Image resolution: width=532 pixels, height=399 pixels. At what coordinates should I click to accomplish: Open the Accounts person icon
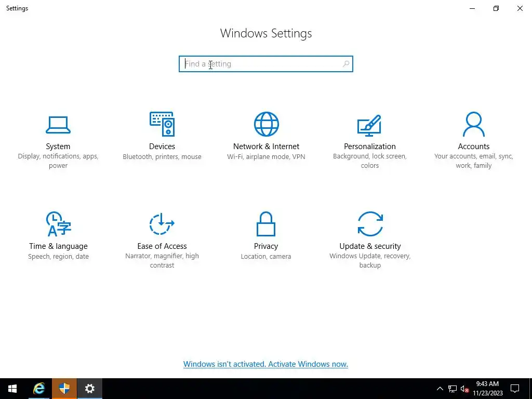tap(474, 124)
